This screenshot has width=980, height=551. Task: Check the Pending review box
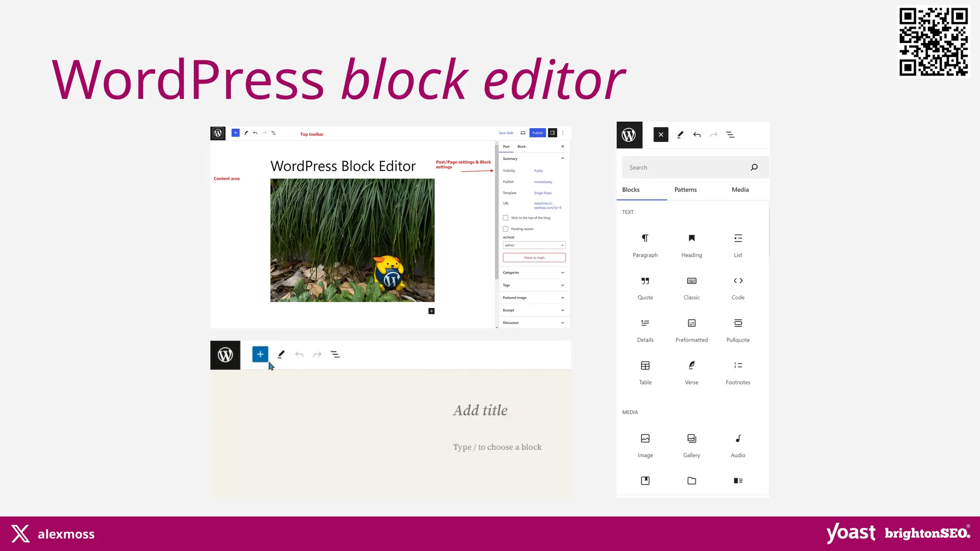(x=505, y=229)
